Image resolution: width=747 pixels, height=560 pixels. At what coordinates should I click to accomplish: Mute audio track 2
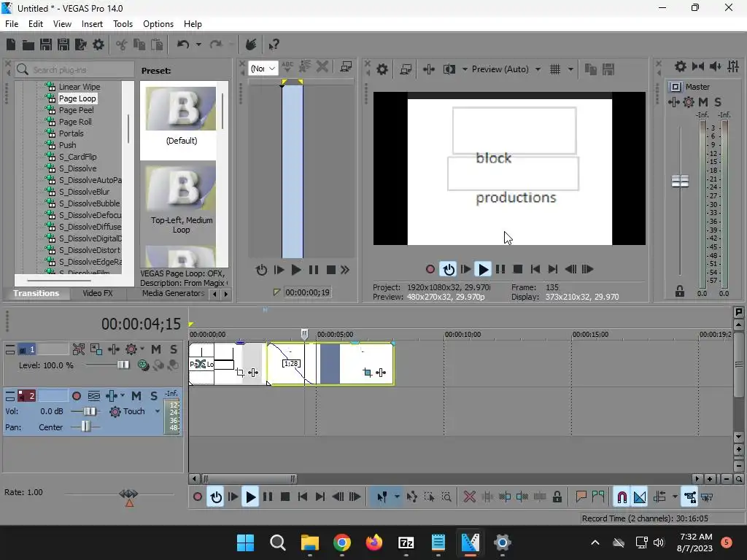click(x=136, y=396)
